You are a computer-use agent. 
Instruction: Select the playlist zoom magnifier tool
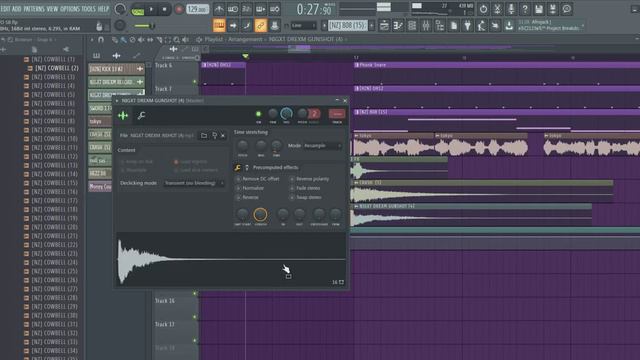tap(176, 40)
